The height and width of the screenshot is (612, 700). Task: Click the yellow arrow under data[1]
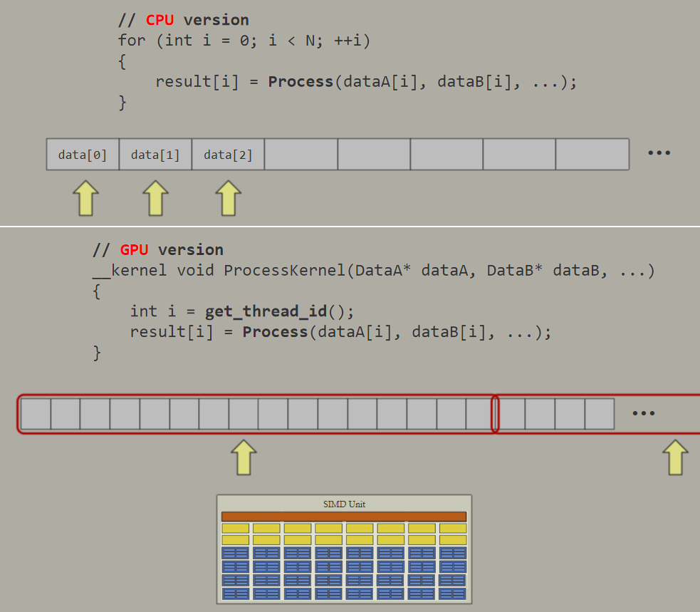tap(155, 198)
